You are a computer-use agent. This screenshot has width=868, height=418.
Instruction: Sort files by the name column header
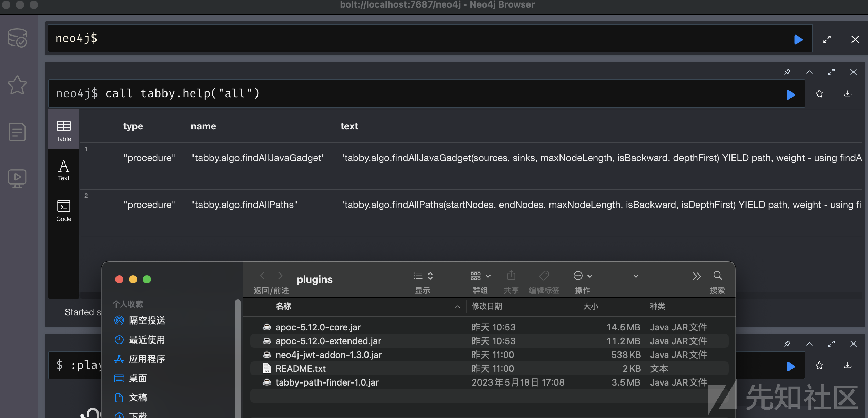283,306
